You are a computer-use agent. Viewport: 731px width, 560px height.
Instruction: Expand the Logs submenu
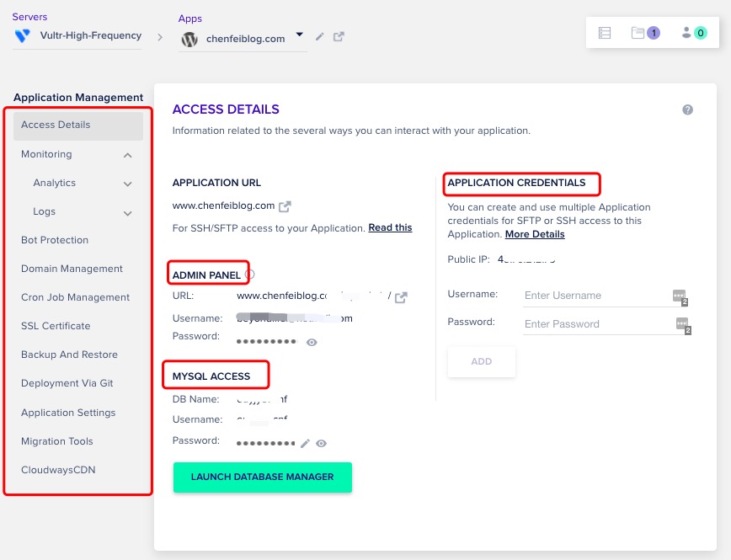point(128,213)
